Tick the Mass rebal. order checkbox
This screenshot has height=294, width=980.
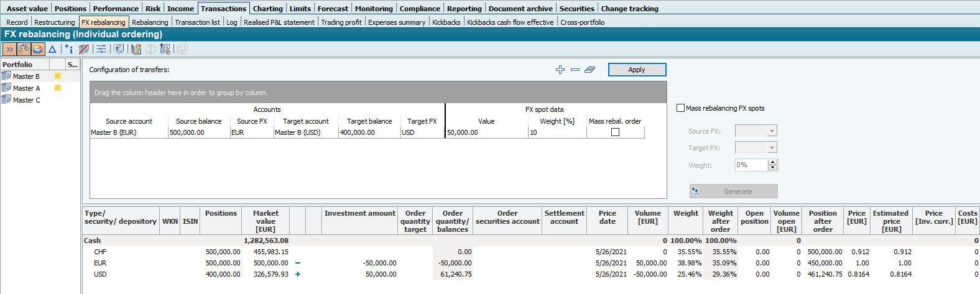615,132
